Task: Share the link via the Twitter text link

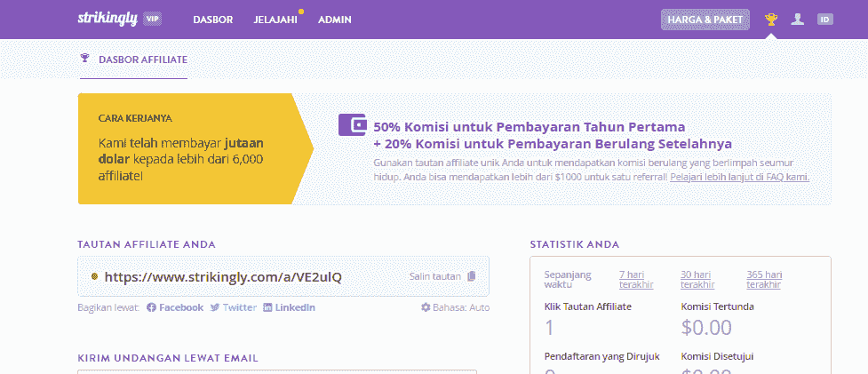Action: [240, 307]
